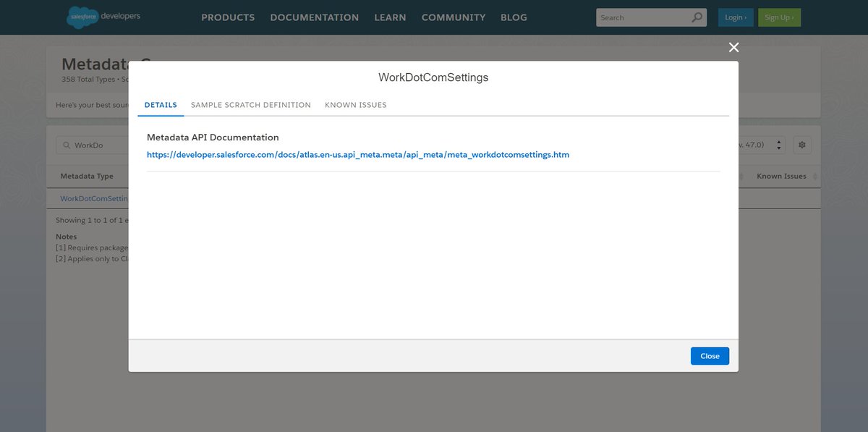Click the search magnifier icon in header
Image resolution: width=868 pixels, height=432 pixels.
(x=697, y=17)
